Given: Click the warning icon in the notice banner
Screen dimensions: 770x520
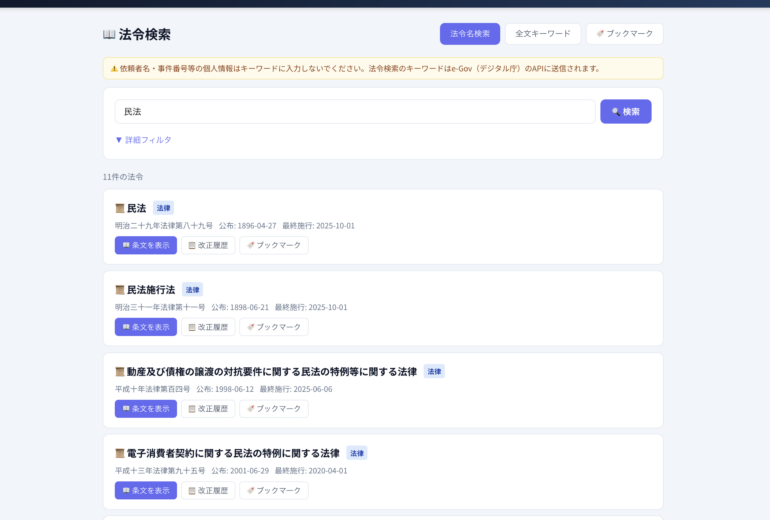Looking at the screenshot, I should 114,69.
